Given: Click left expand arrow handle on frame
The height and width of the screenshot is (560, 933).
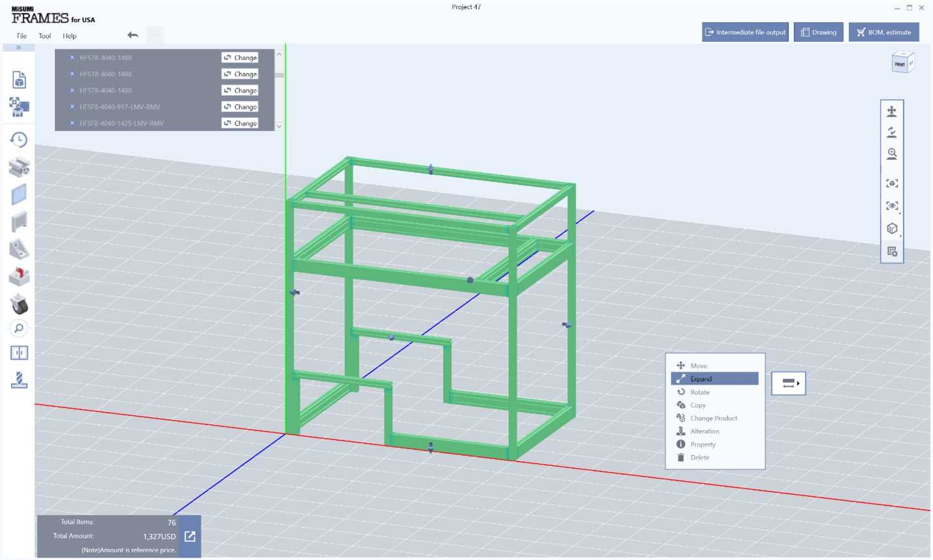Looking at the screenshot, I should point(294,293).
